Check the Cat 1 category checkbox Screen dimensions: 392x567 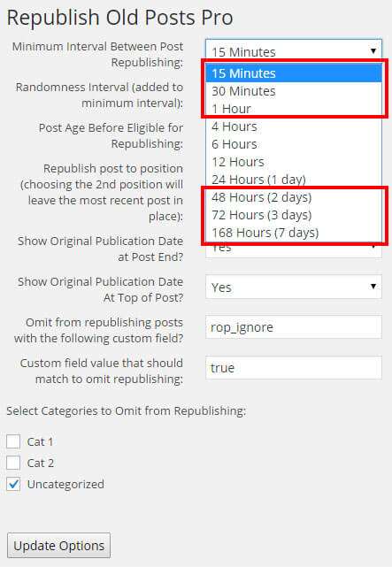[x=13, y=441]
